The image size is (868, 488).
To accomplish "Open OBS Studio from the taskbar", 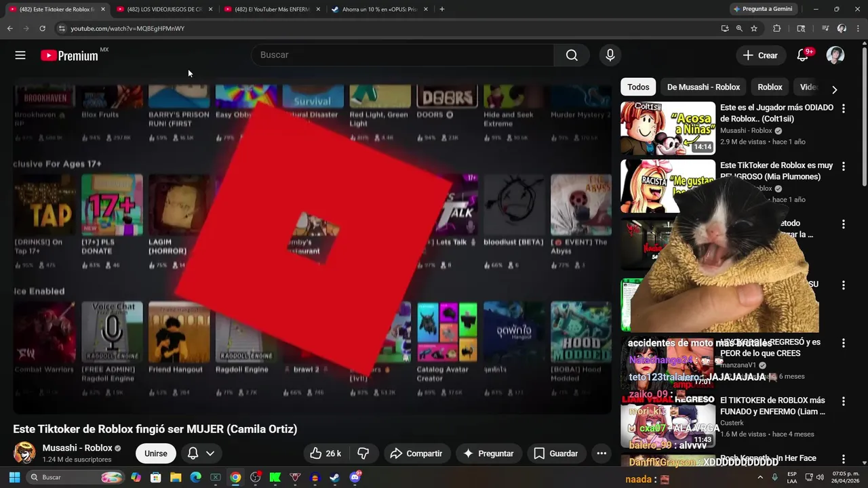I will (x=255, y=478).
